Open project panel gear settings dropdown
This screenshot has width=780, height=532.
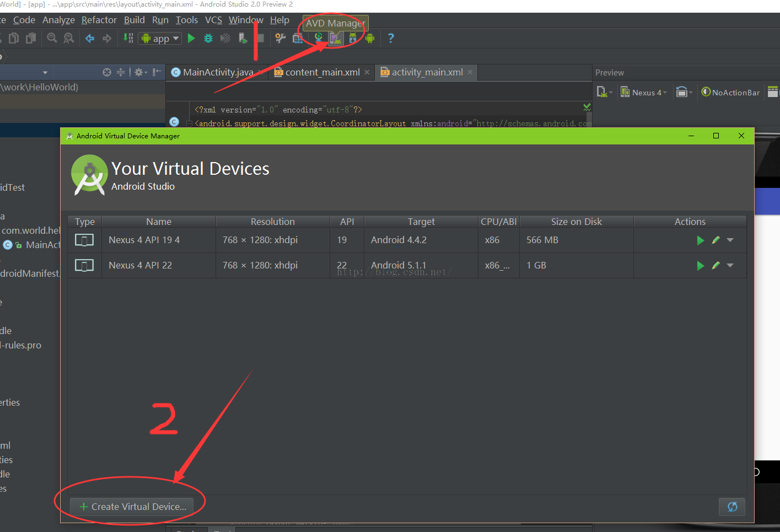[141, 72]
